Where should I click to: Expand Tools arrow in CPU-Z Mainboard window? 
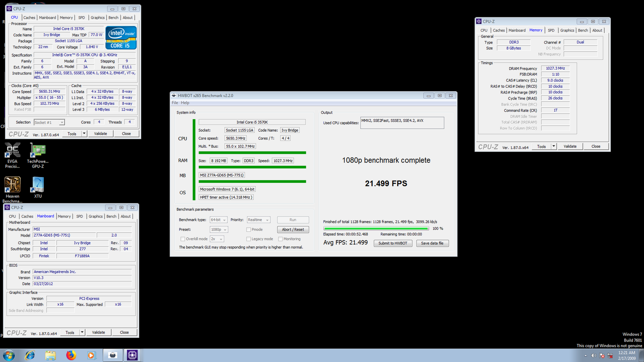82,333
